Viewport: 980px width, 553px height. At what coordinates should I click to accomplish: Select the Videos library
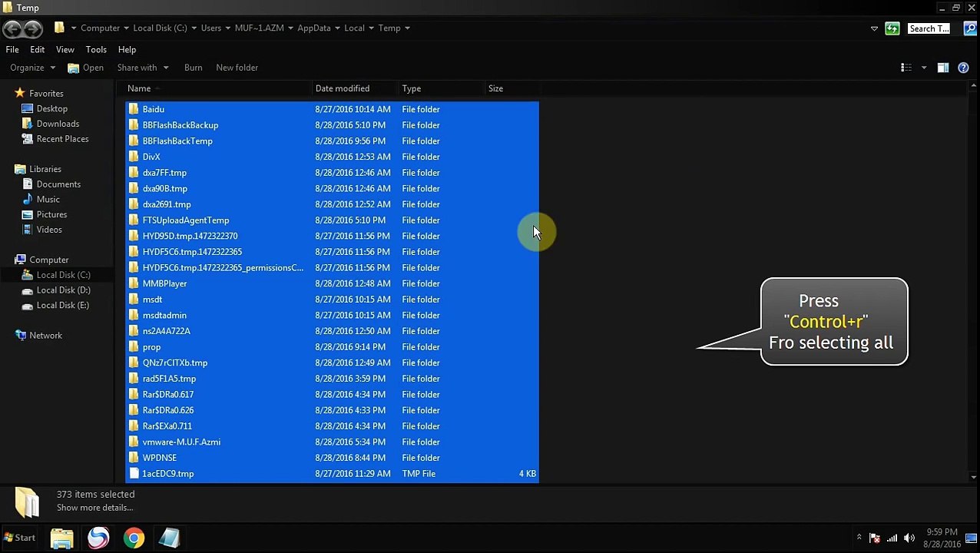[x=49, y=230]
